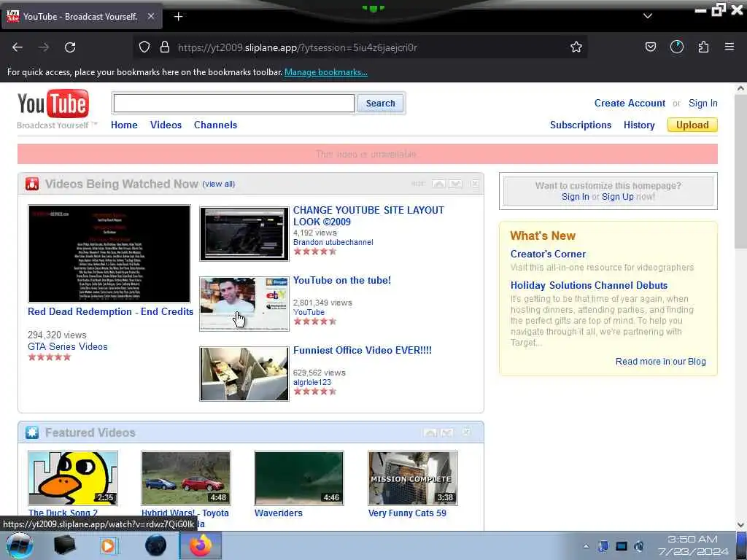Open Creator's Corner link
Viewport: 747px width, 560px height.
point(548,254)
